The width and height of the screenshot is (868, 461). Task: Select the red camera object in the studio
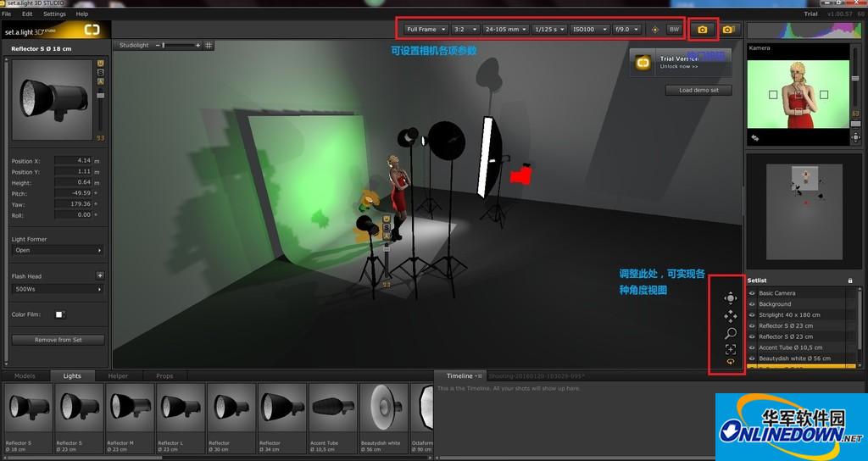click(520, 175)
